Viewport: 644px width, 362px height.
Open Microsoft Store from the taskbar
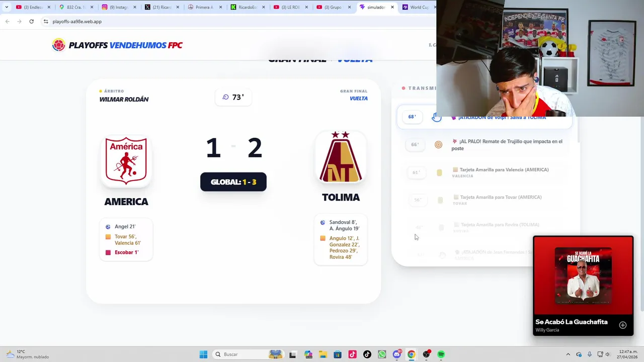[x=338, y=354]
